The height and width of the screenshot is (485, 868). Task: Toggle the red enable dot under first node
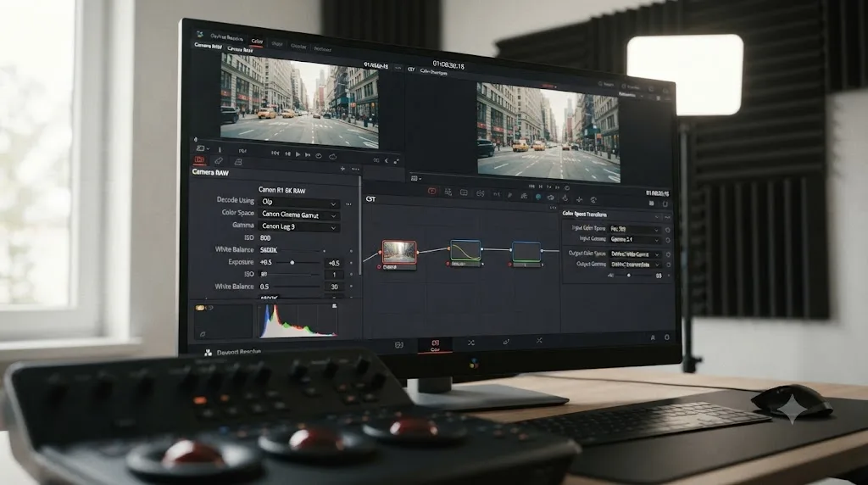[x=379, y=267]
